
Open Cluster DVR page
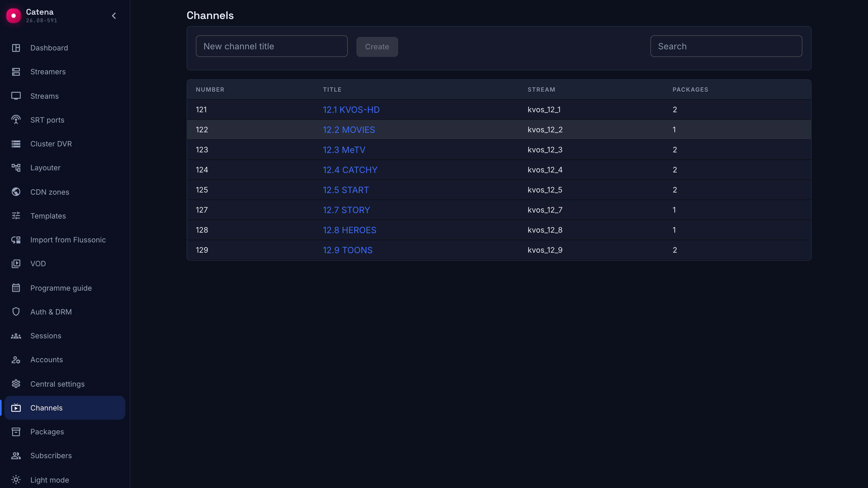tap(51, 144)
